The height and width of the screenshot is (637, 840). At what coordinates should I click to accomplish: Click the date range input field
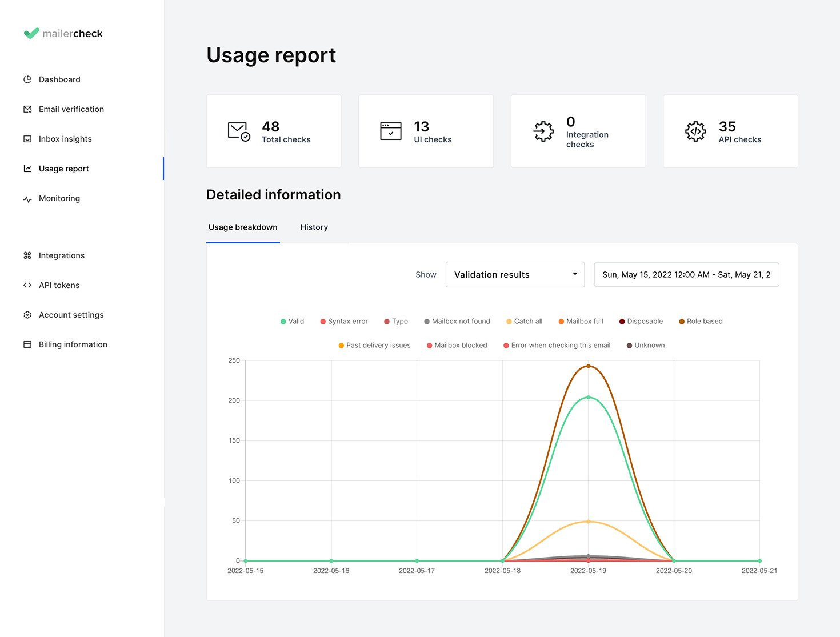click(686, 275)
